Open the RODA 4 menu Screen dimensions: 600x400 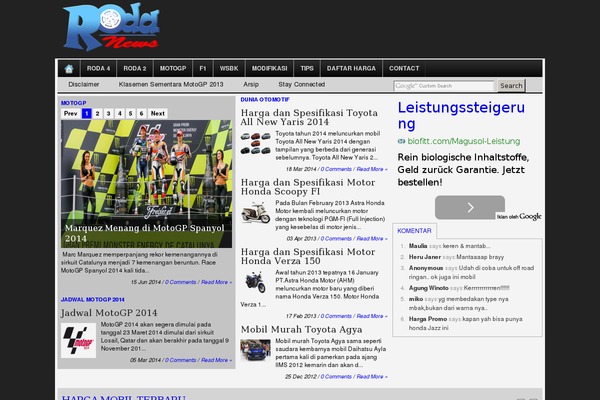[x=98, y=69]
